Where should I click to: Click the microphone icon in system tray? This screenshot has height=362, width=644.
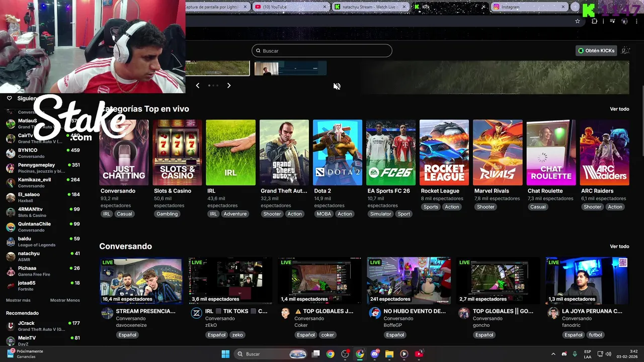[x=575, y=354]
